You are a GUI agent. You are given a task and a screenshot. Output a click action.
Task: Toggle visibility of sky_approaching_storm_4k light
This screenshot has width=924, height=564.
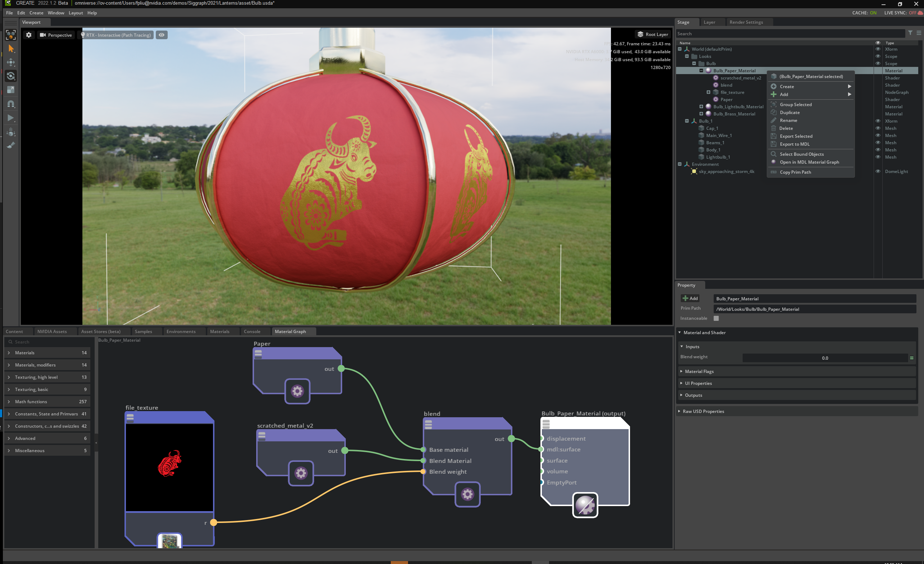point(878,171)
